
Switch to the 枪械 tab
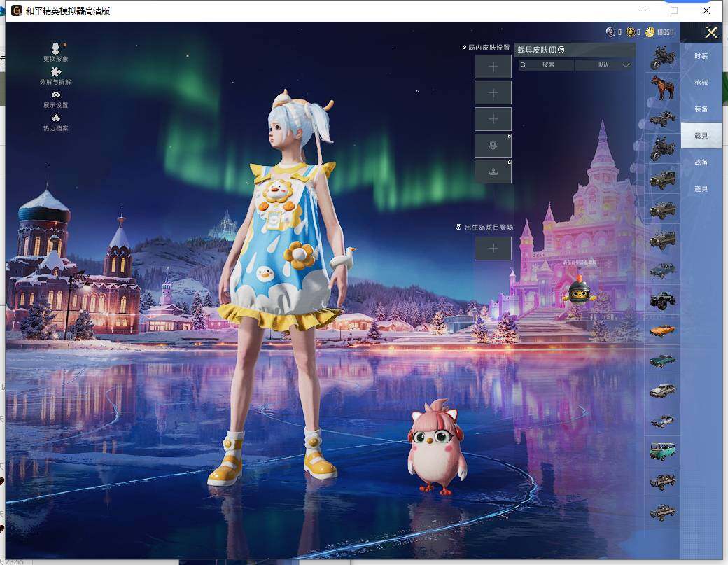click(701, 82)
